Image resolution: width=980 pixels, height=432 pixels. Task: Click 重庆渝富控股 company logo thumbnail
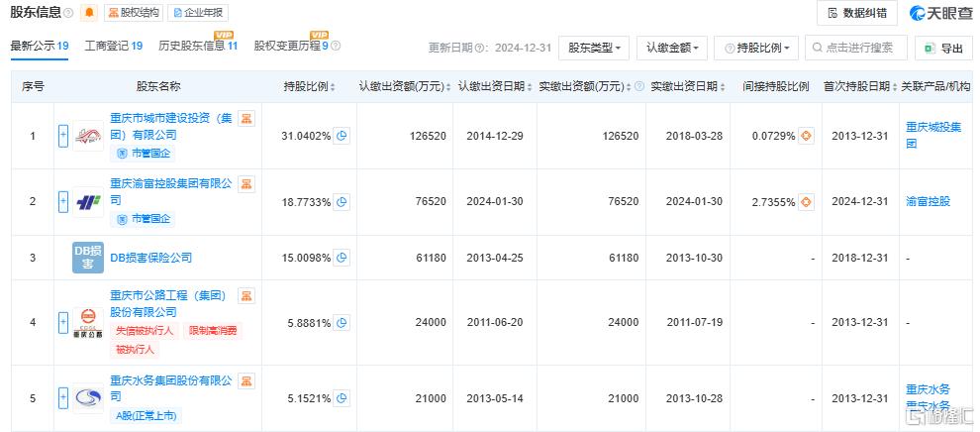88,202
